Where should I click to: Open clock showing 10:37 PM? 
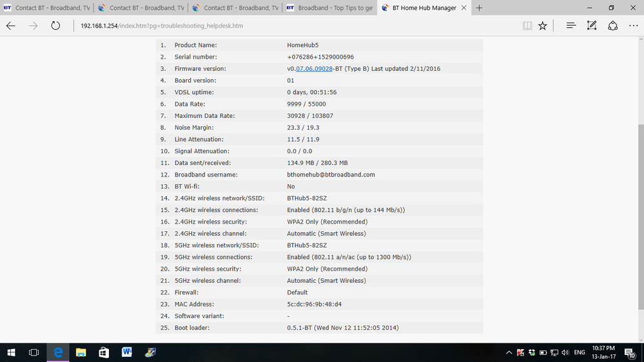(603, 352)
